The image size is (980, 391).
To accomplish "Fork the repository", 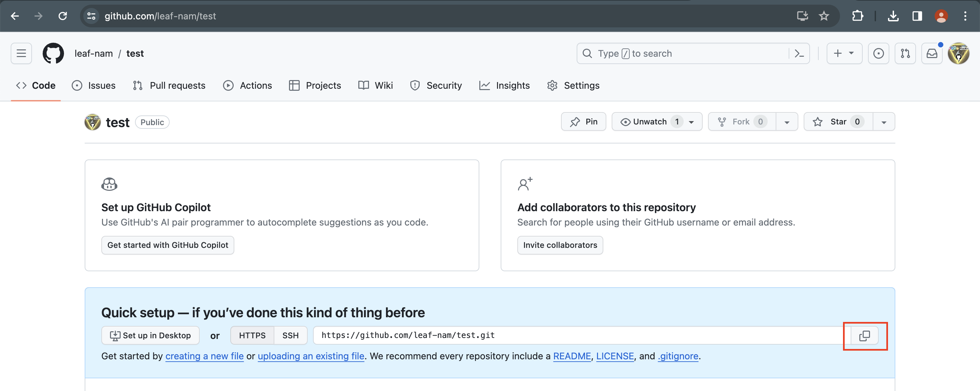I will (x=742, y=122).
